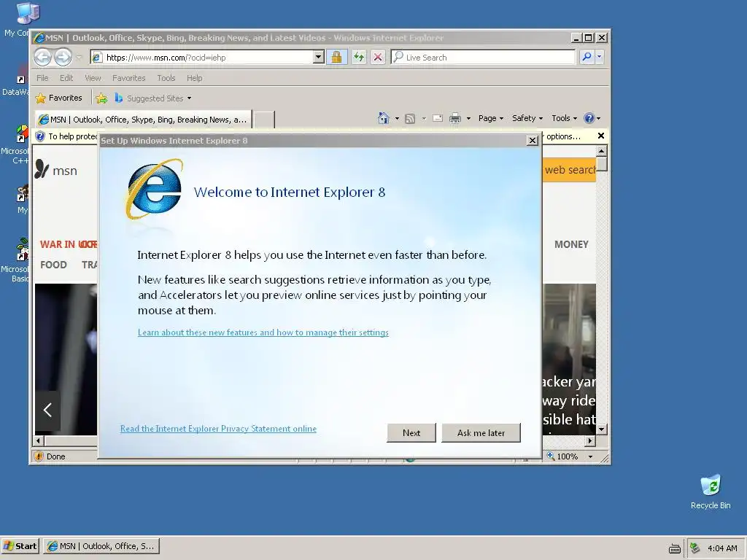Select Recycle Bin desktop icon
Screen dimensions: 747x560
(711, 491)
